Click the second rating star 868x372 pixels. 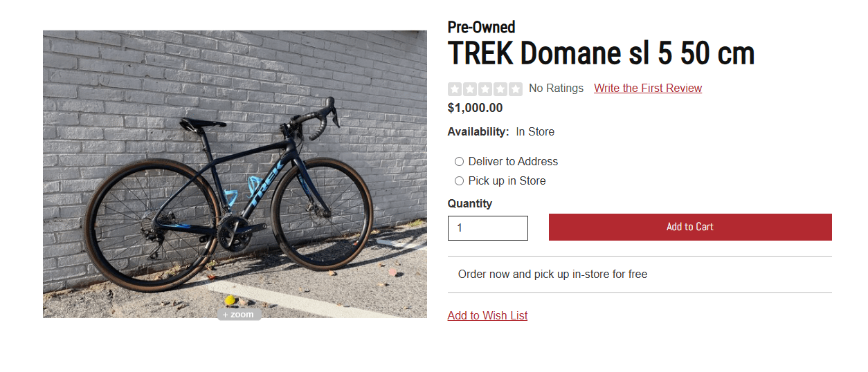[470, 89]
